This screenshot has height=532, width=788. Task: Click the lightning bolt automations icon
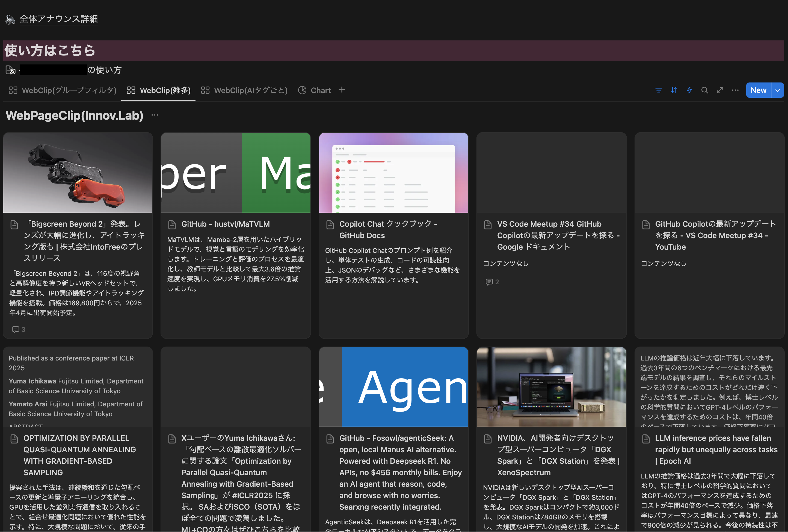pyautogui.click(x=689, y=90)
